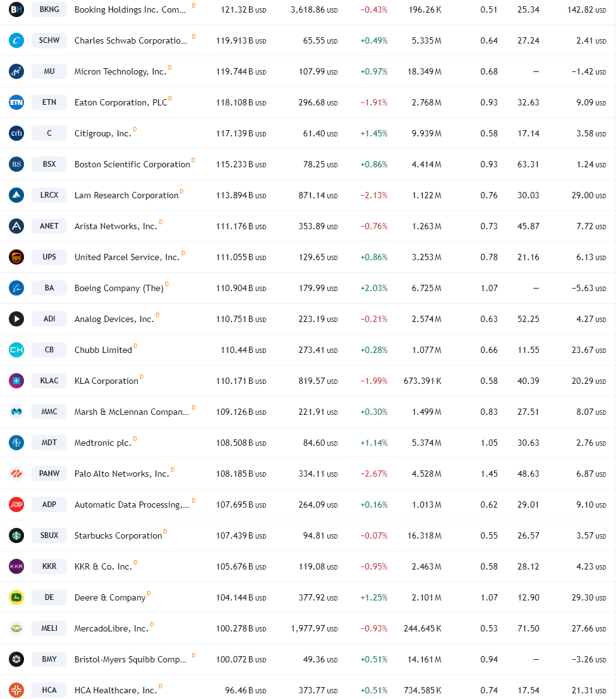
Task: Click the UPS shield logo icon
Action: click(16, 257)
